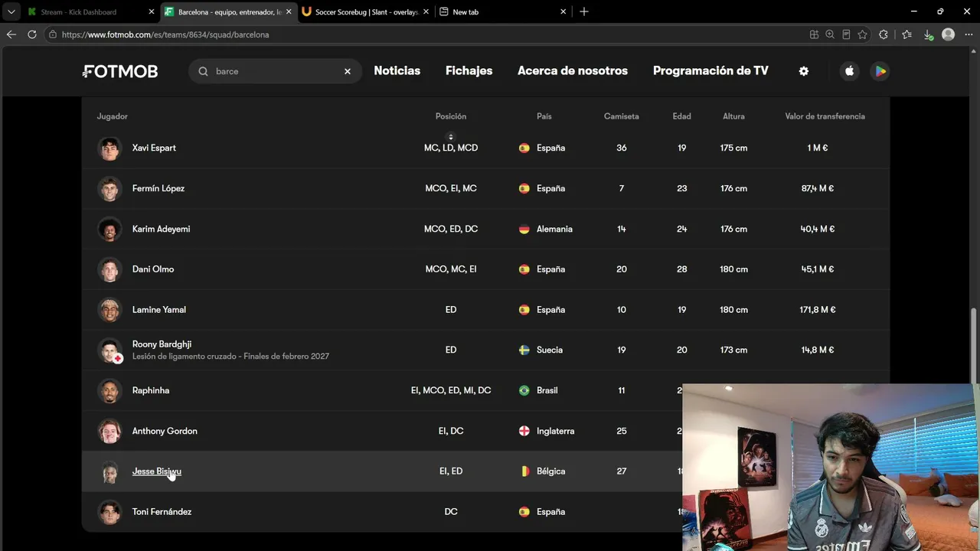The height and width of the screenshot is (551, 980).
Task: Click Lamine Yamal's player photo
Action: (109, 310)
